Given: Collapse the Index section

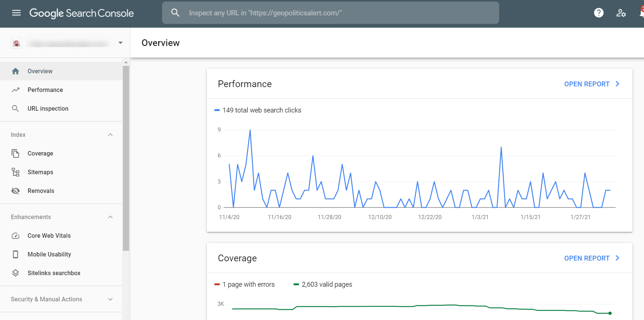Looking at the screenshot, I should coord(110,135).
